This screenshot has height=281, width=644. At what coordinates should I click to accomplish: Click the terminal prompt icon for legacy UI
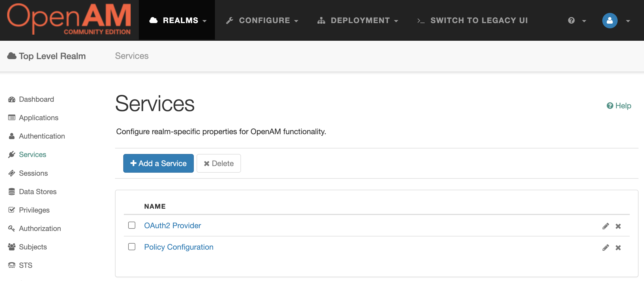(x=421, y=21)
